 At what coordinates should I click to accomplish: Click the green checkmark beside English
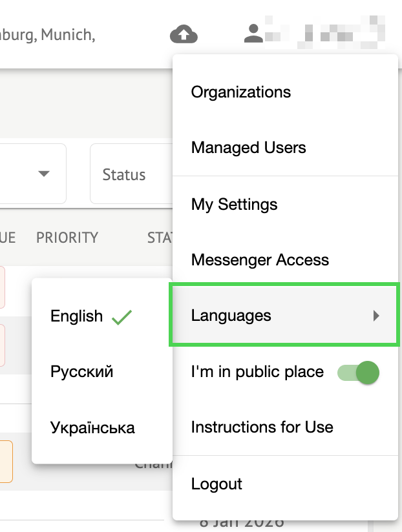122,316
